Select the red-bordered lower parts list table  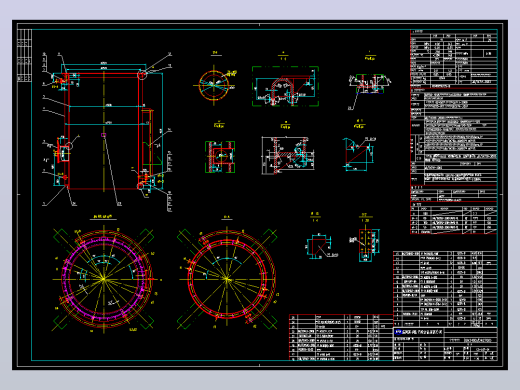[341, 337]
